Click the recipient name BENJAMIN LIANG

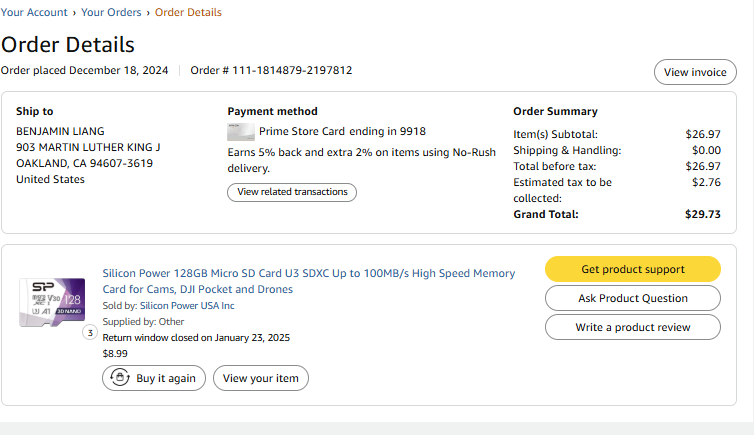click(60, 131)
